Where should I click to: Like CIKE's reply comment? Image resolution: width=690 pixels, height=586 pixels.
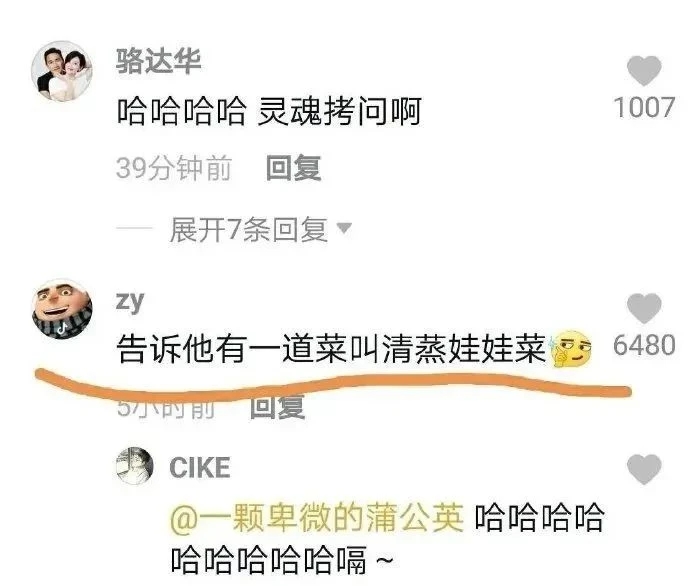click(644, 469)
